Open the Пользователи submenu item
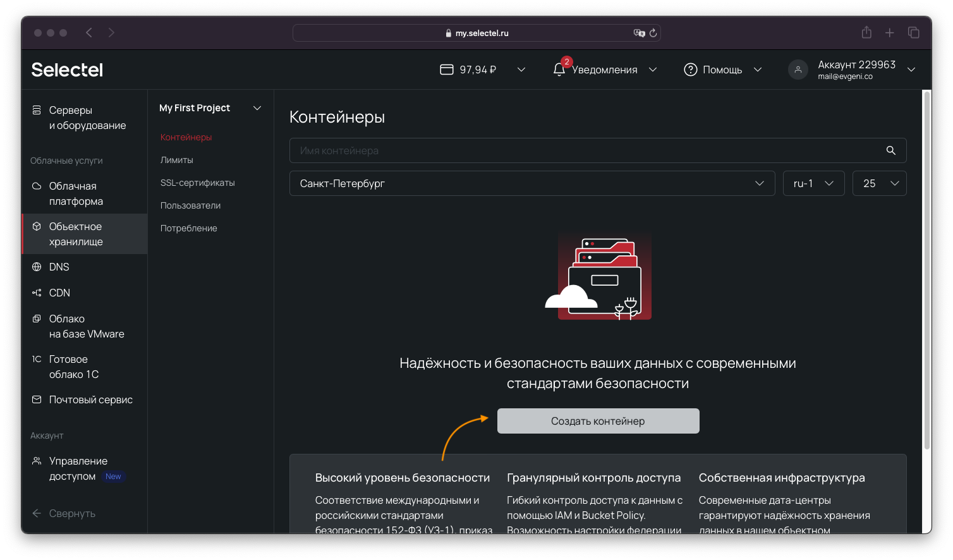The width and height of the screenshot is (953, 560). click(x=191, y=205)
